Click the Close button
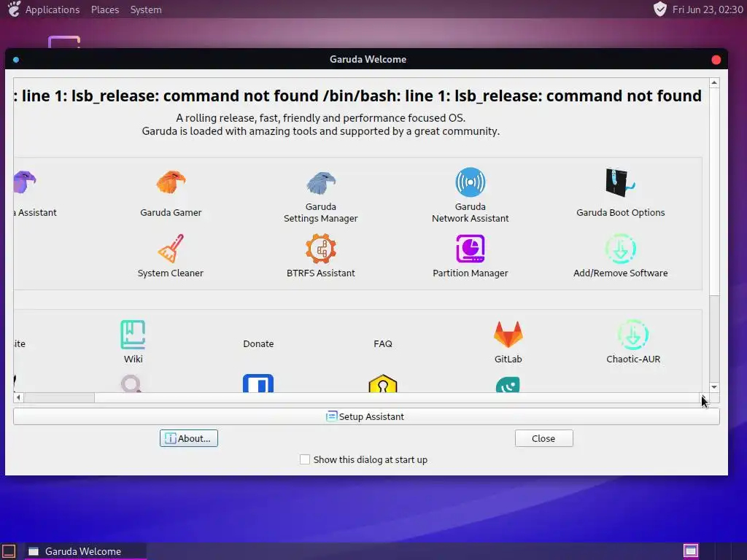This screenshot has width=747, height=560. coord(543,438)
